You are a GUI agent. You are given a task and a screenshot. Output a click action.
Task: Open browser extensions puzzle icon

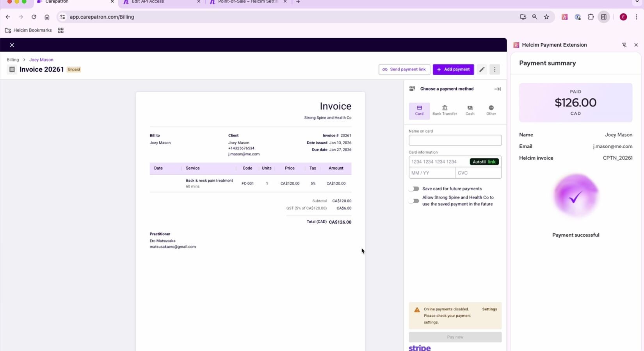coord(591,17)
